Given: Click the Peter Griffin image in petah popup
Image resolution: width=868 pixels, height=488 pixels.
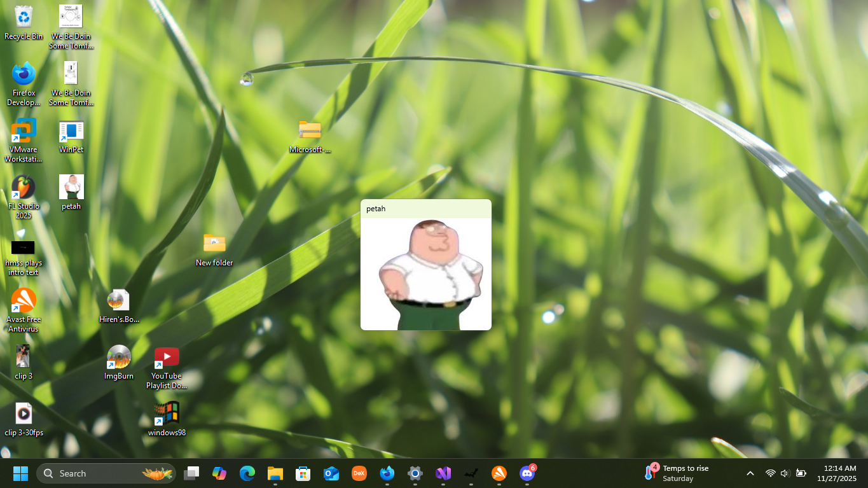Looking at the screenshot, I should tap(426, 274).
